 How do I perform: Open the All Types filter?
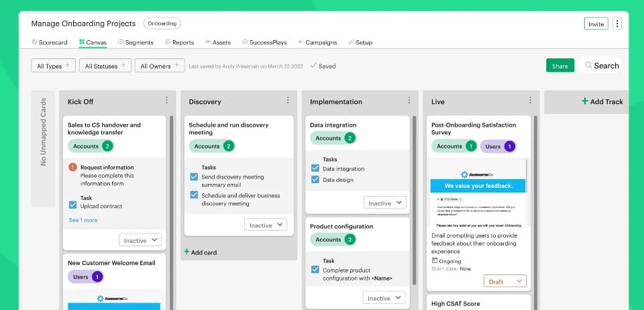pyautogui.click(x=54, y=66)
